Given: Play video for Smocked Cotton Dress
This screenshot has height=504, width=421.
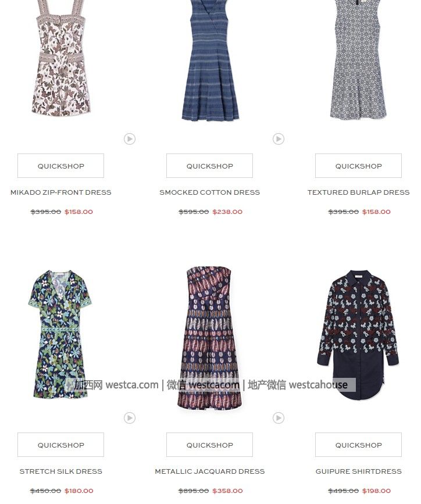Looking at the screenshot, I should pyautogui.click(x=279, y=139).
